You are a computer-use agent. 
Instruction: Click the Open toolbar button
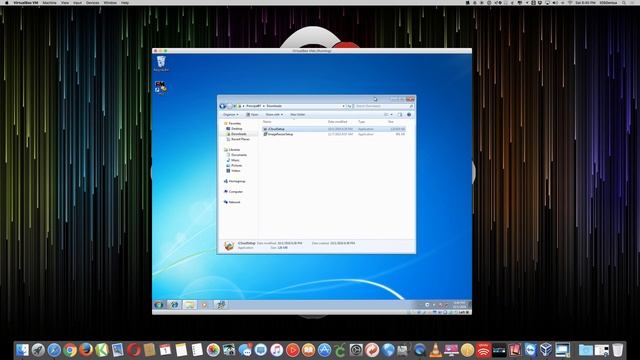point(253,115)
